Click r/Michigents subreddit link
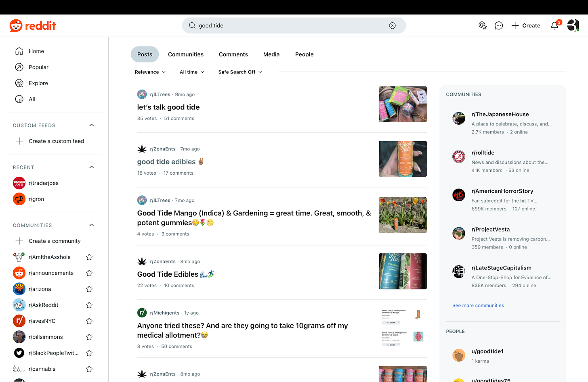588x382 pixels. [x=165, y=313]
